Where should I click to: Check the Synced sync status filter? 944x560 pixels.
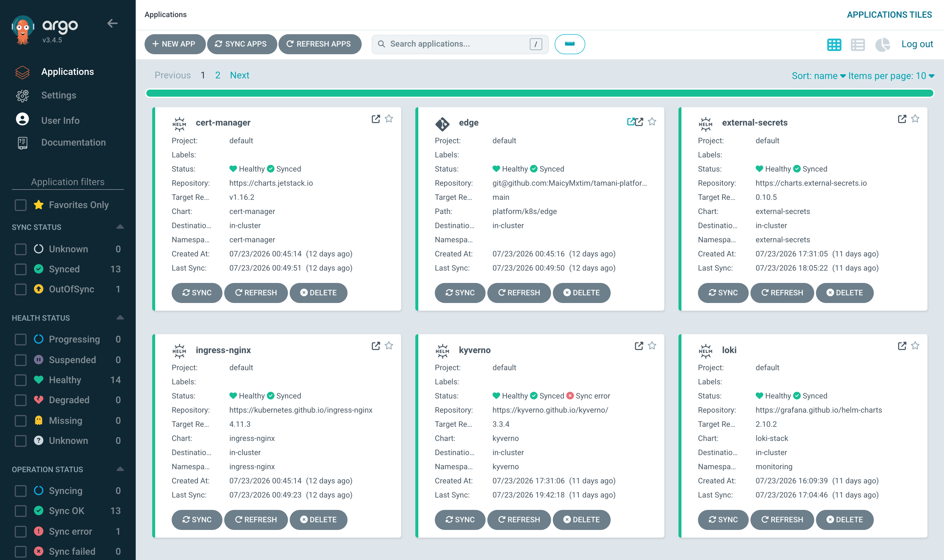point(20,269)
